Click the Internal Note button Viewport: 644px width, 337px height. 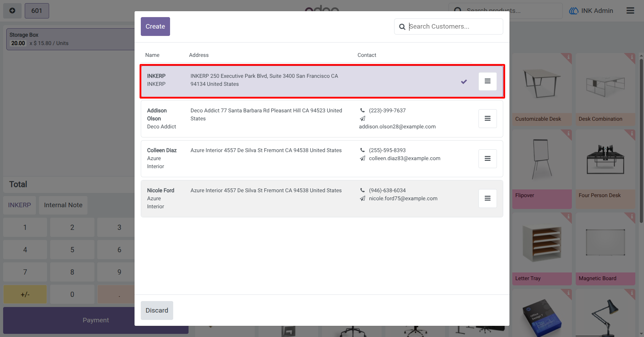click(63, 205)
